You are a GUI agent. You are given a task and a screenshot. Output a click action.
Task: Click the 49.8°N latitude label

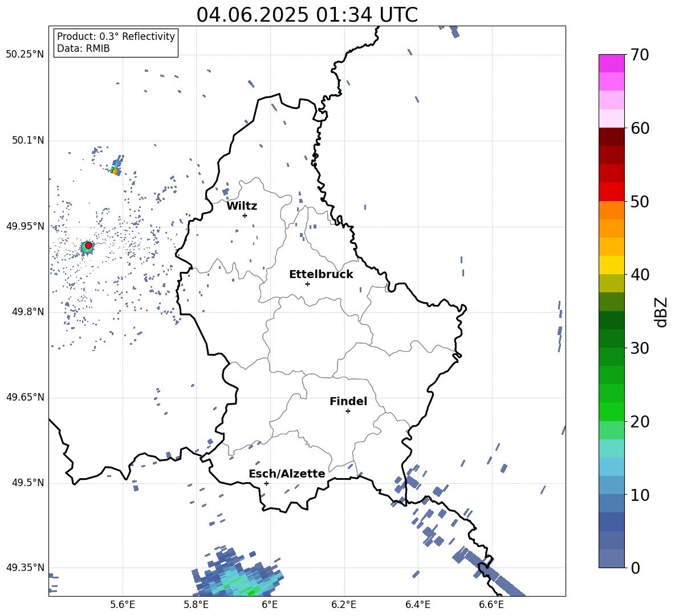28,312
